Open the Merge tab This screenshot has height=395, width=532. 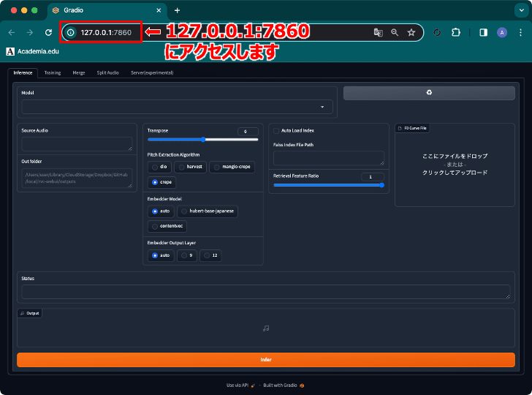point(79,72)
